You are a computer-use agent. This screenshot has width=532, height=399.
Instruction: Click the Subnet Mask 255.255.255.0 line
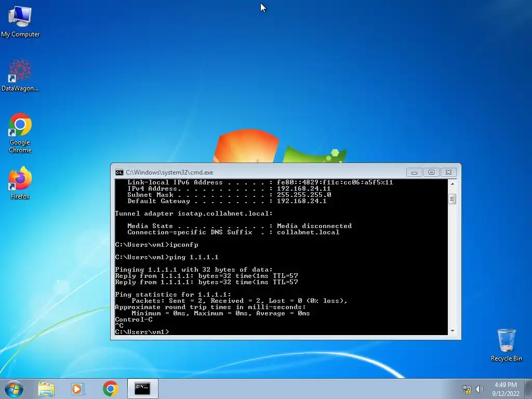229,195
